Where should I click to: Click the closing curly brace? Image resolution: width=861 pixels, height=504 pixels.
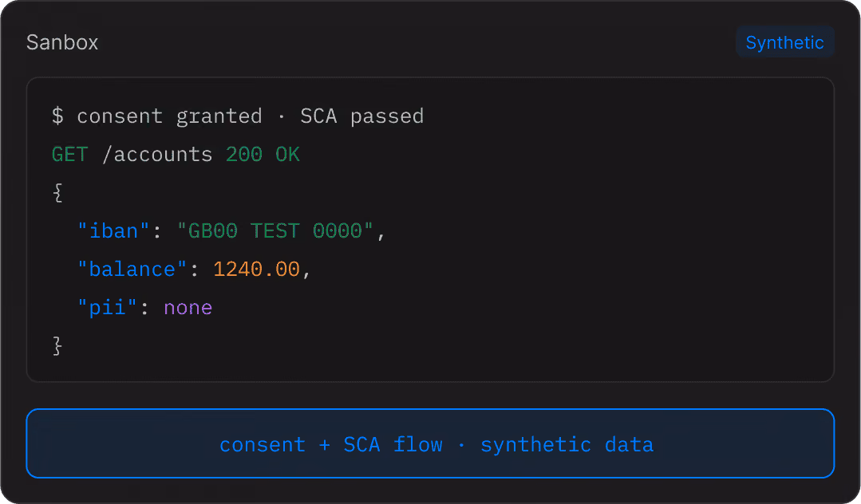[x=57, y=346]
